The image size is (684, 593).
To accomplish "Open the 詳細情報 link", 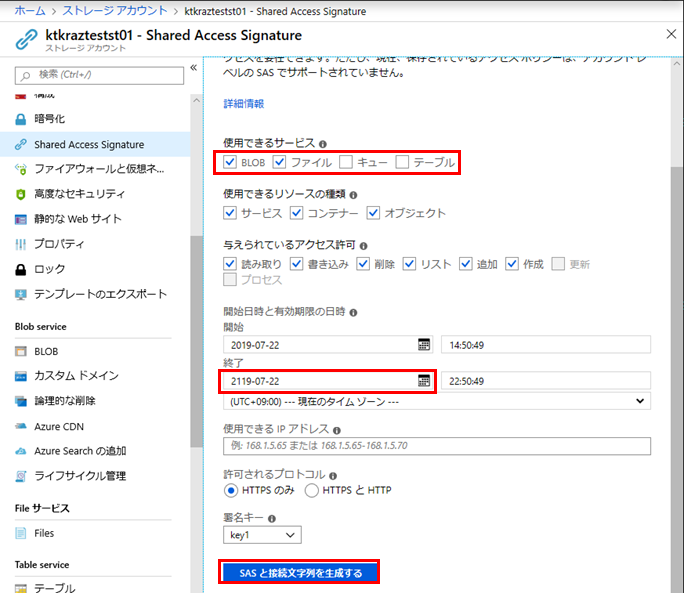I will pos(243,104).
